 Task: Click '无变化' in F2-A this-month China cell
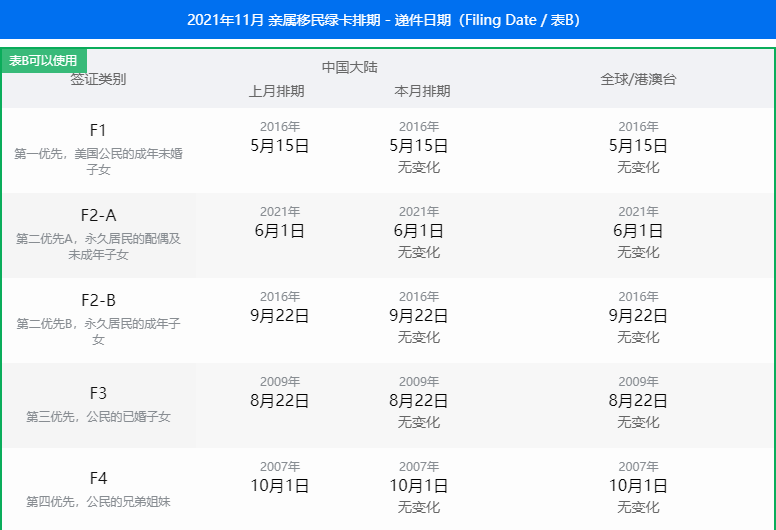(419, 252)
